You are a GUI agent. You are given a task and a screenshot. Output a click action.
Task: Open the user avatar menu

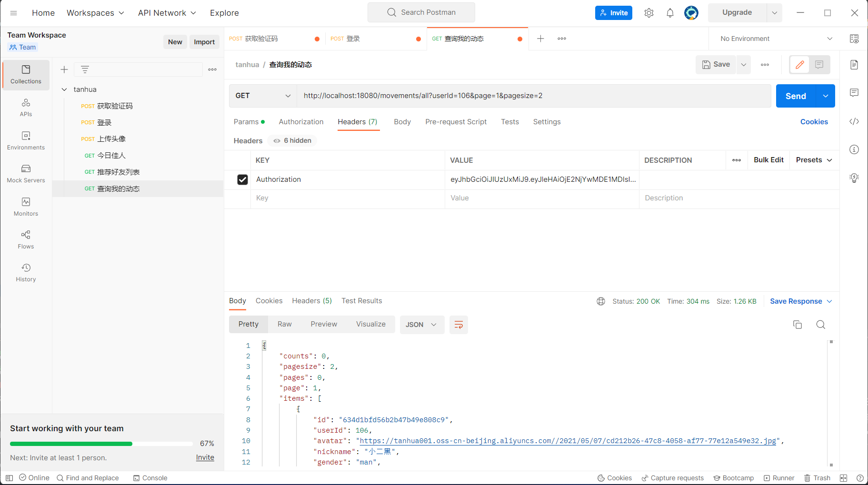pyautogui.click(x=691, y=13)
